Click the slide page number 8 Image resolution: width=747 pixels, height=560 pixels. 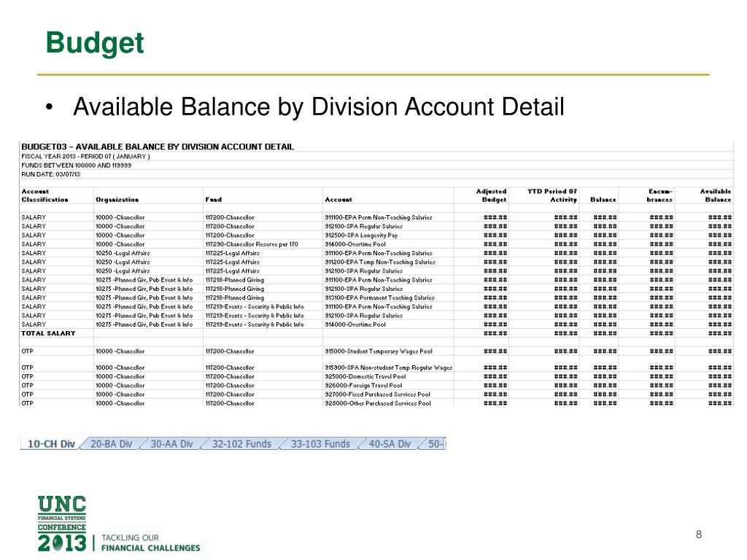(698, 534)
